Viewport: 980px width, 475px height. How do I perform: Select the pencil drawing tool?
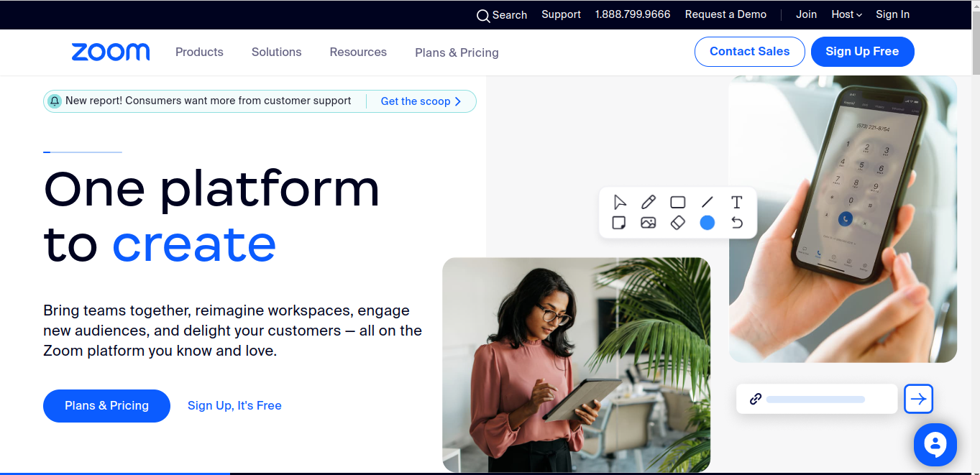[x=649, y=202]
